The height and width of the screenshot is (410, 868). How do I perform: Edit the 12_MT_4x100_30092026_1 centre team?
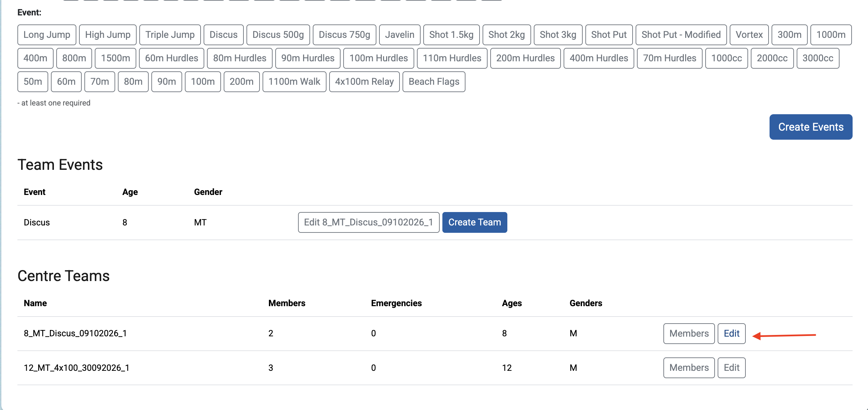[731, 367]
